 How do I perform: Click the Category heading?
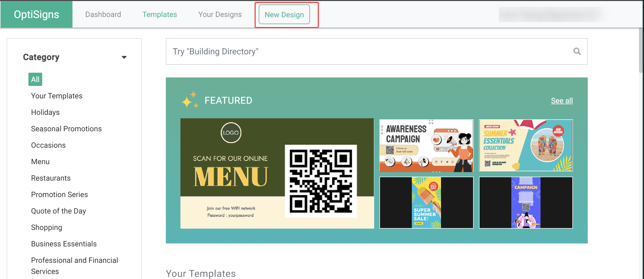[x=41, y=57]
